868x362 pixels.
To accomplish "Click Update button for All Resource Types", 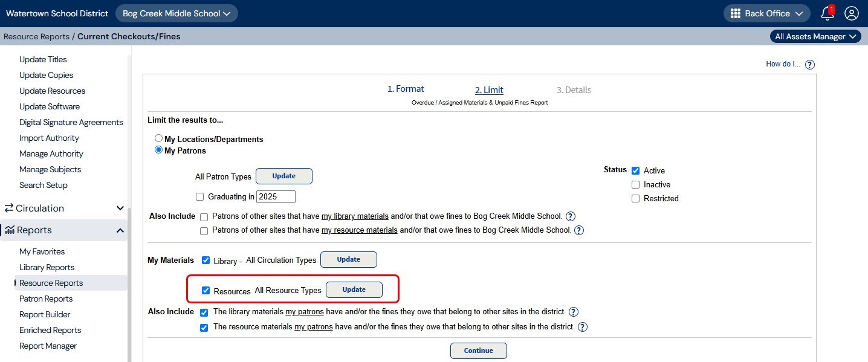I will pyautogui.click(x=354, y=290).
